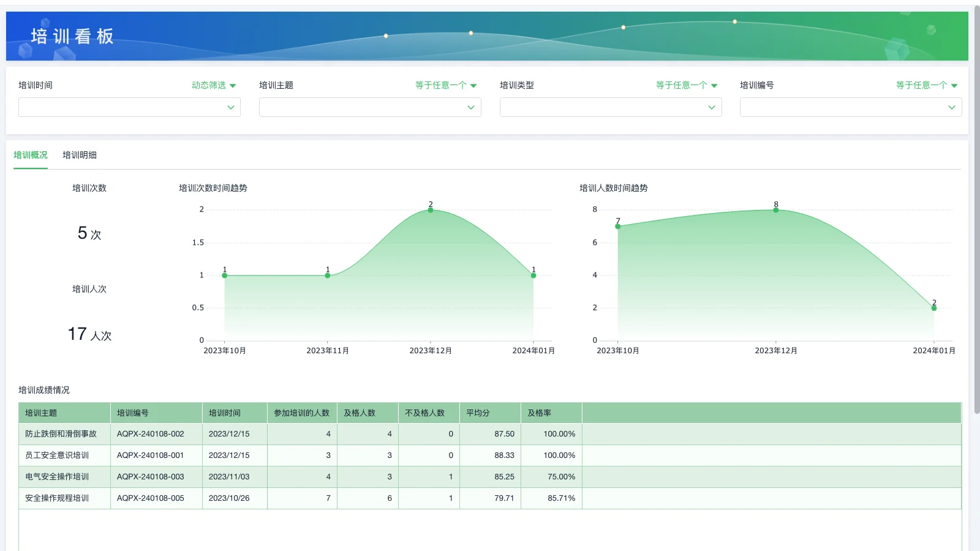Click the 2023年11月 point on 培训次数 chart
This screenshot has width=980, height=551.
coord(328,275)
